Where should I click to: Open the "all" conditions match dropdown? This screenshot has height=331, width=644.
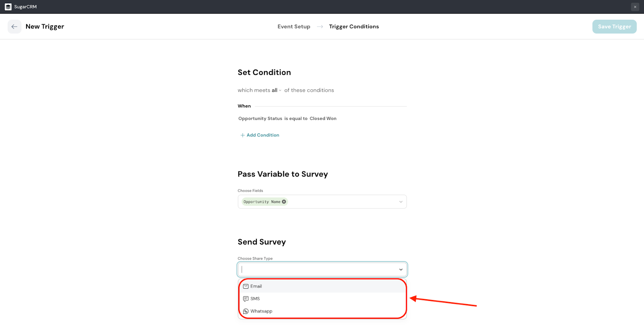[276, 90]
